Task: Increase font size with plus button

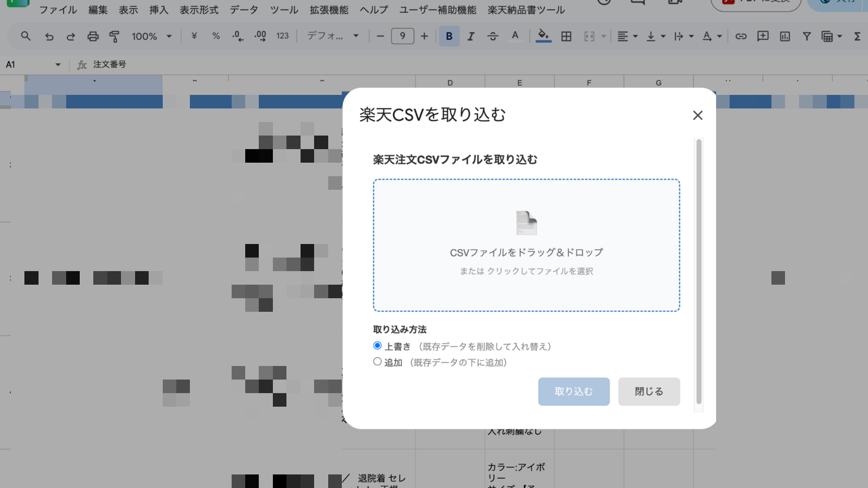Action: (424, 36)
